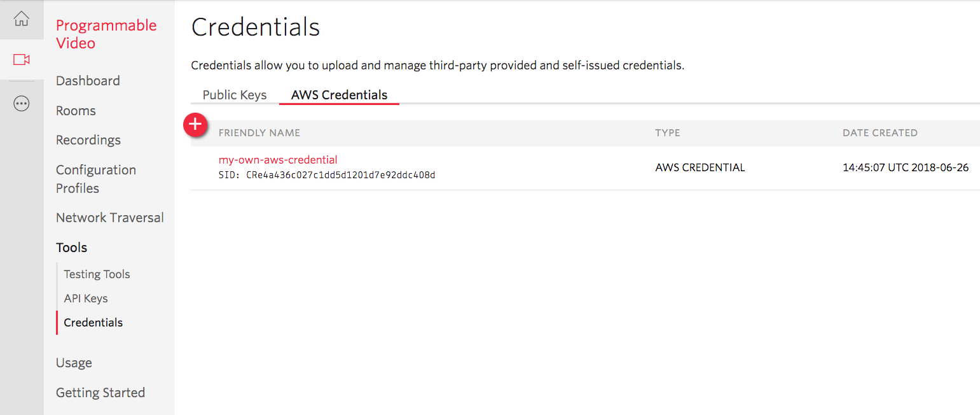The image size is (980, 415).
Task: Open the Testing Tools page
Action: (x=97, y=274)
